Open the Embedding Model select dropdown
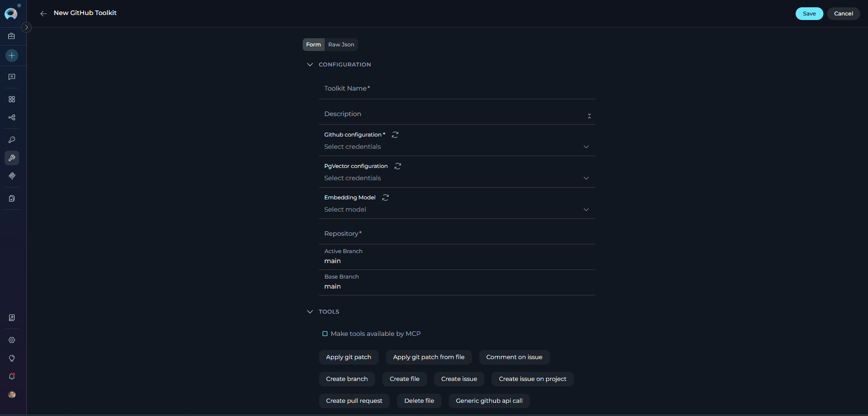Screen dimensions: 868x416 pyautogui.click(x=457, y=209)
